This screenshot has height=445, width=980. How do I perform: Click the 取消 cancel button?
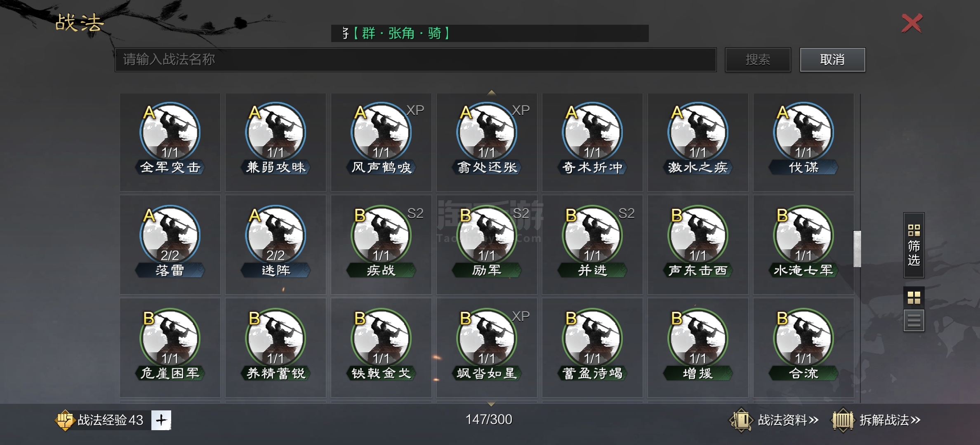[x=832, y=60]
